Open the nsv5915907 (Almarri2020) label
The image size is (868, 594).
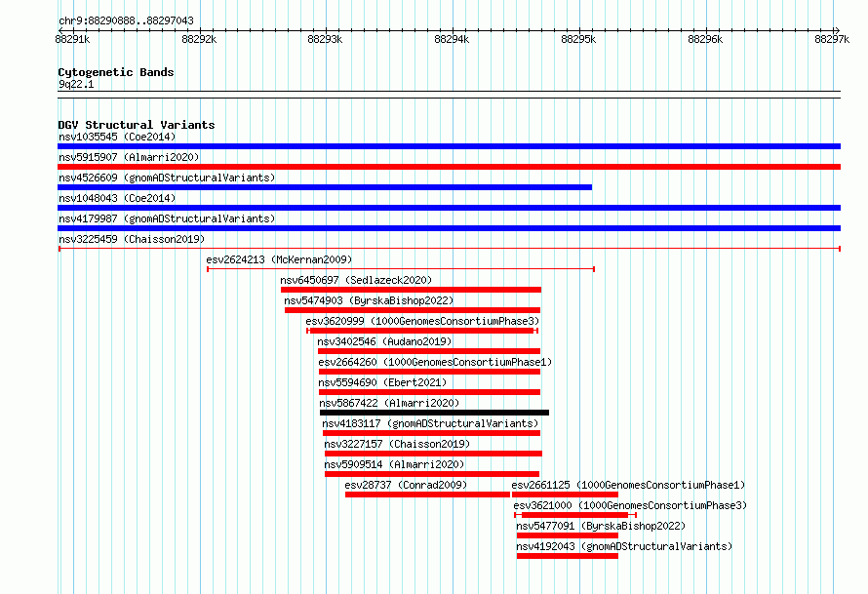(129, 157)
